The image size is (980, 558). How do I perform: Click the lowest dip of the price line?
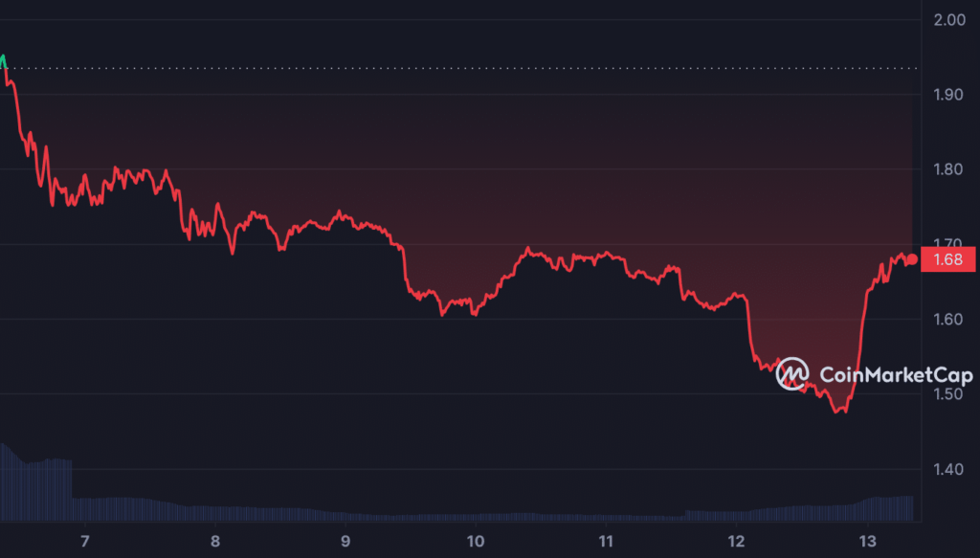tap(839, 411)
